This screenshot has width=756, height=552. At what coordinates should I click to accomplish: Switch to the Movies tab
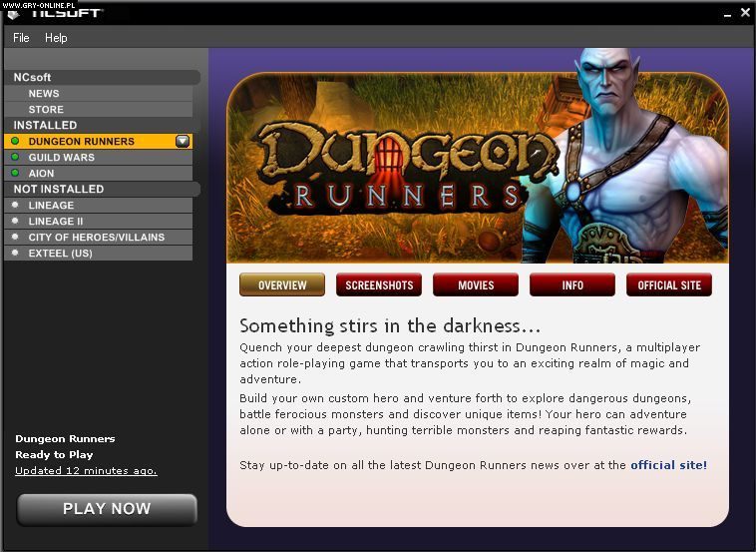pos(476,285)
